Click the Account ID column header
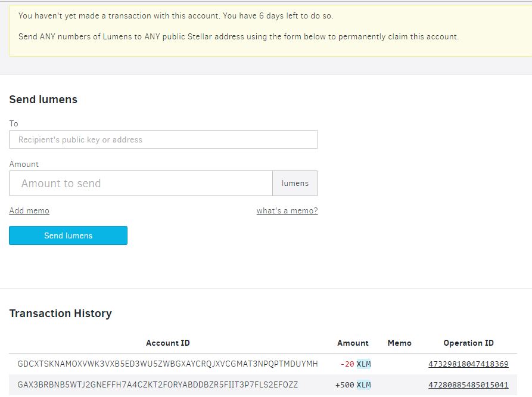Screen dimensions: 532x397 coord(168,343)
